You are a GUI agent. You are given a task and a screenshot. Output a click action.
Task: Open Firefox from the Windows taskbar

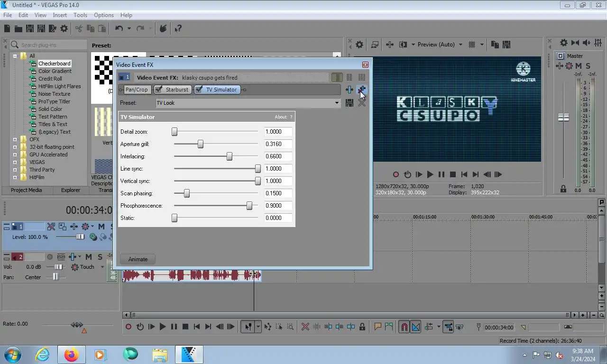coord(71,354)
